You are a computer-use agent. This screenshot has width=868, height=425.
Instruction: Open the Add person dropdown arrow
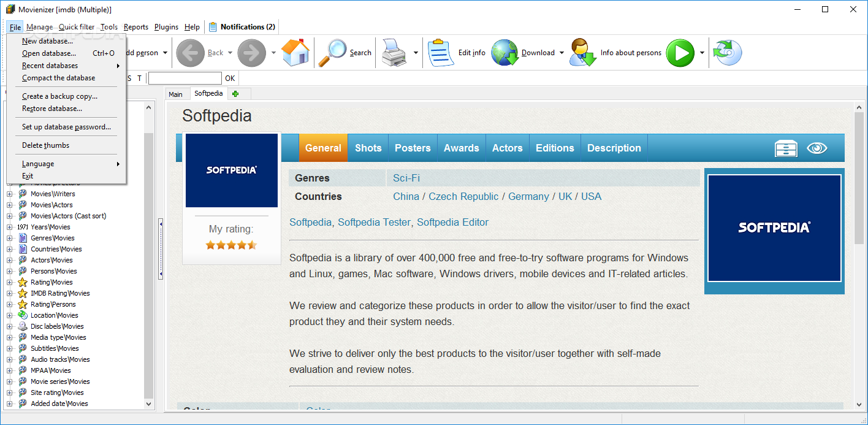(x=165, y=53)
